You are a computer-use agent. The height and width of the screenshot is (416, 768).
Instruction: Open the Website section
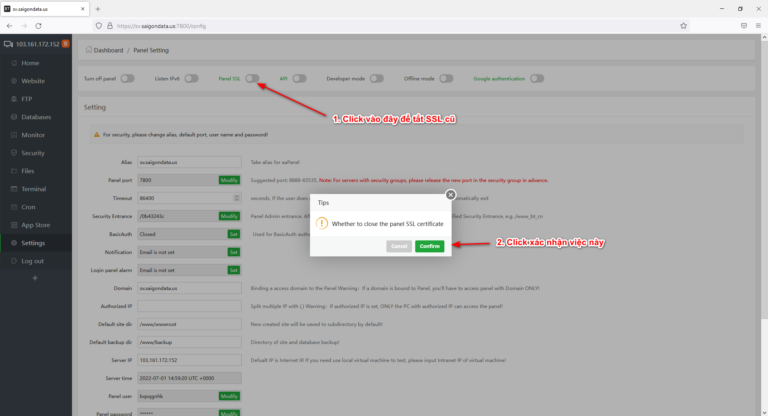coord(33,81)
